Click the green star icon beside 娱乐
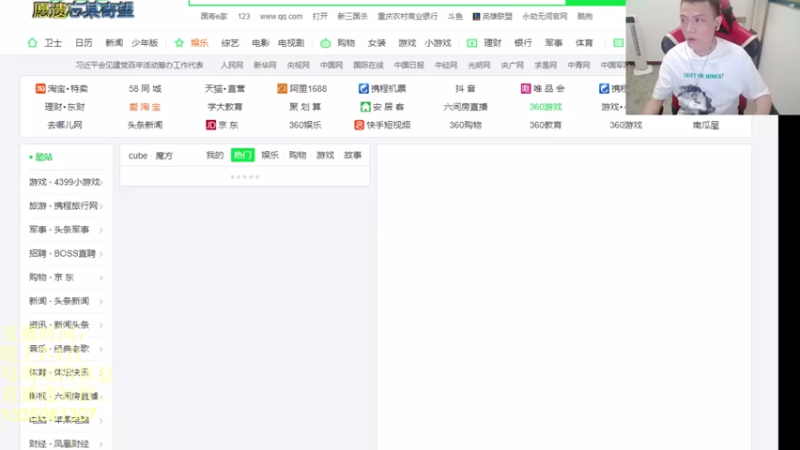 point(179,43)
